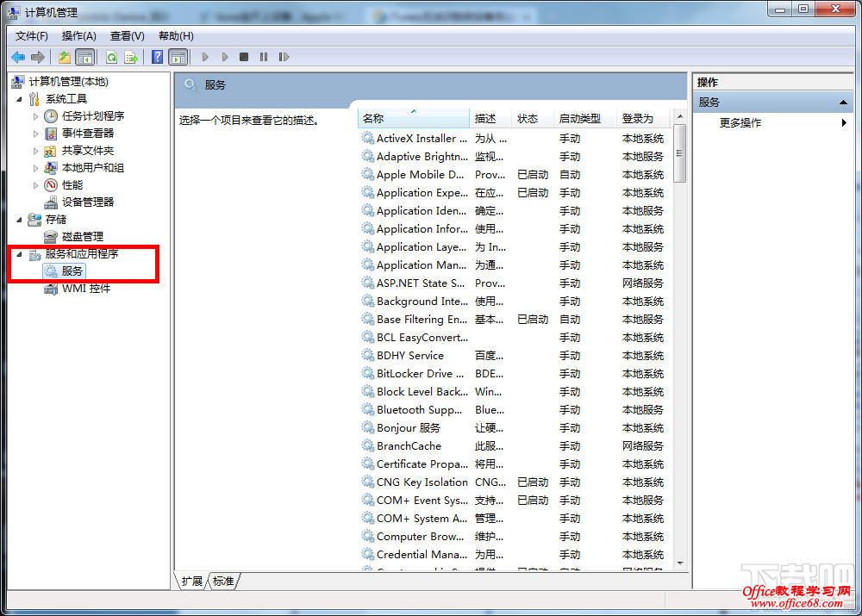The width and height of the screenshot is (862, 616).
Task: Open 更多操作 in the actions pane
Action: 740,123
